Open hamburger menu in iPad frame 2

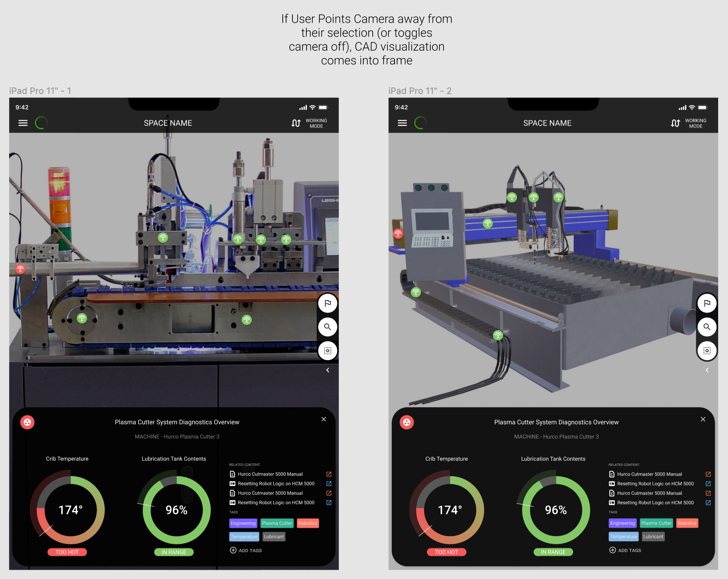[x=402, y=123]
